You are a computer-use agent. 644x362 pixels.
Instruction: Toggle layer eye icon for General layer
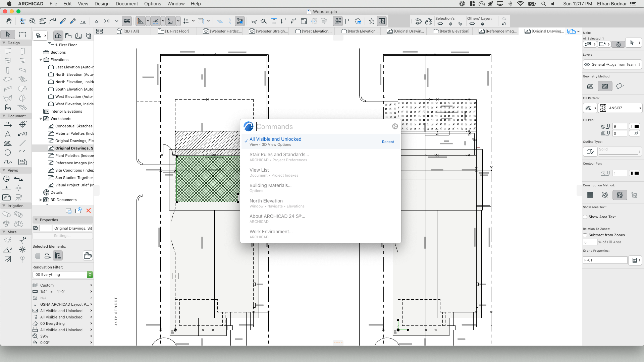587,64
